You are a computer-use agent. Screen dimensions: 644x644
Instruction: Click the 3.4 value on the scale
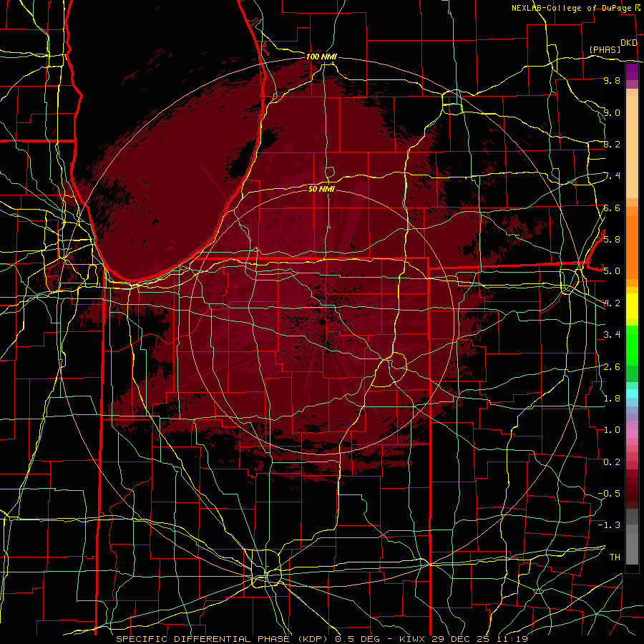[612, 334]
